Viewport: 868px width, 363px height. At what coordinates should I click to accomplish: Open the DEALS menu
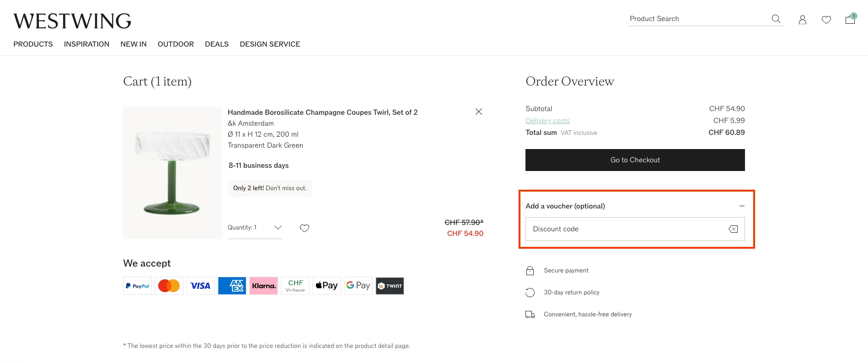217,44
